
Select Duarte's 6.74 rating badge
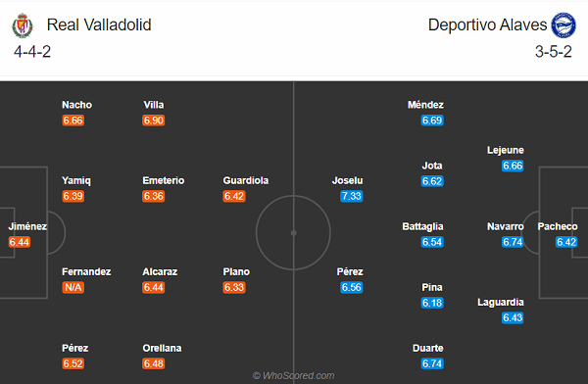[432, 363]
